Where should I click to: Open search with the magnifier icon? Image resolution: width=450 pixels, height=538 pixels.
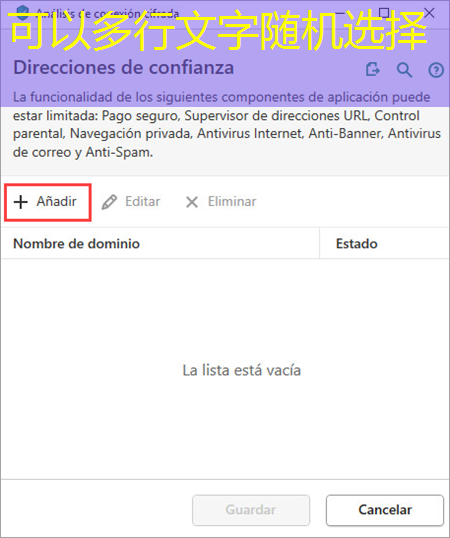point(404,70)
